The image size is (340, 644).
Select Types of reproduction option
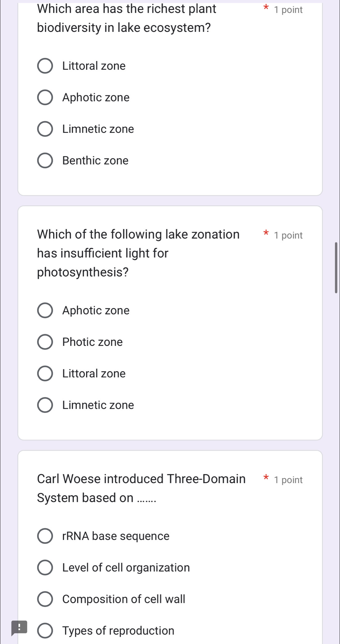tap(45, 631)
